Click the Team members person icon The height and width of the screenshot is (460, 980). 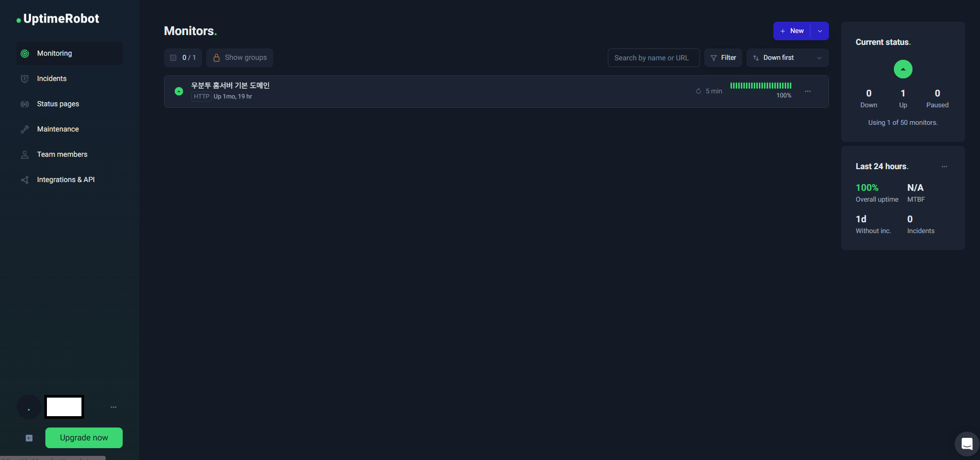25,155
